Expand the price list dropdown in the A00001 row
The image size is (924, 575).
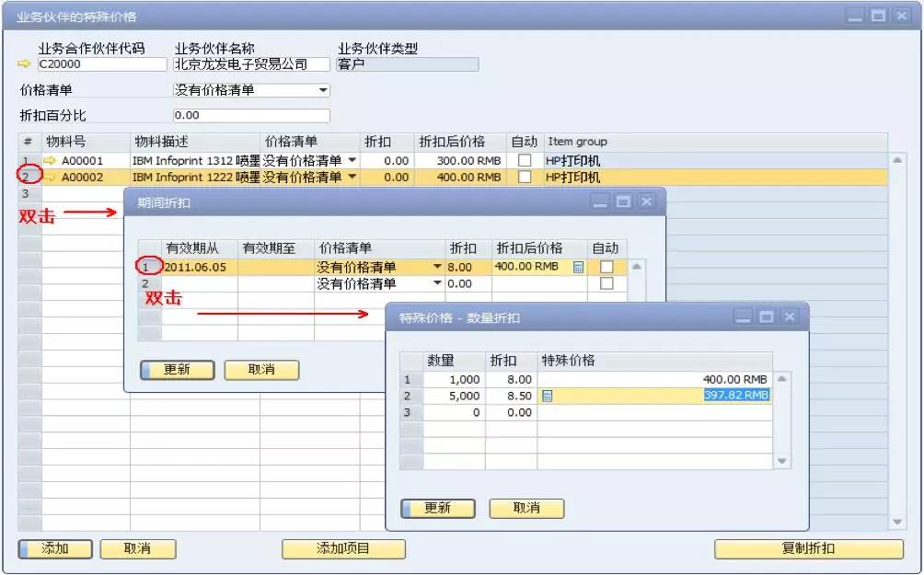[352, 159]
